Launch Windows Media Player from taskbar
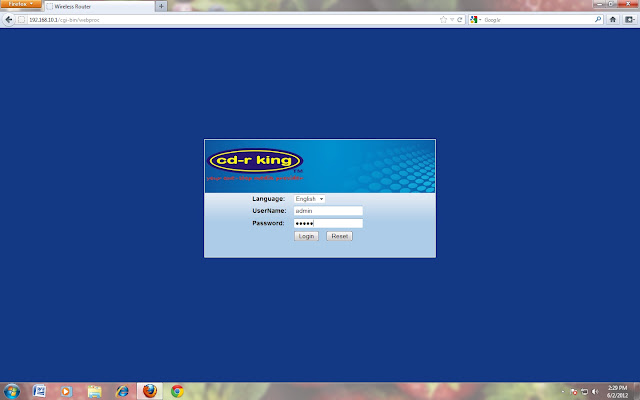Viewport: 640px width, 400px height. [66, 391]
